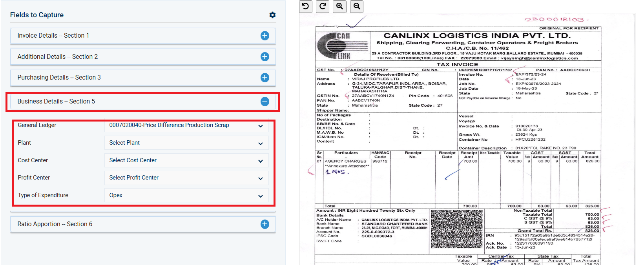Click the STANDARD CHARTERED BANK name

pyautogui.click(x=394, y=224)
